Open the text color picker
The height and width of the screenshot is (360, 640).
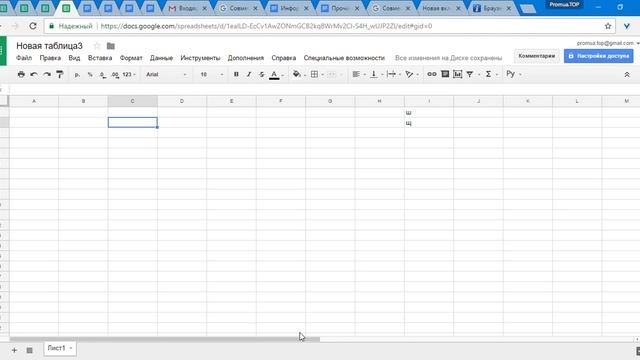click(275, 75)
